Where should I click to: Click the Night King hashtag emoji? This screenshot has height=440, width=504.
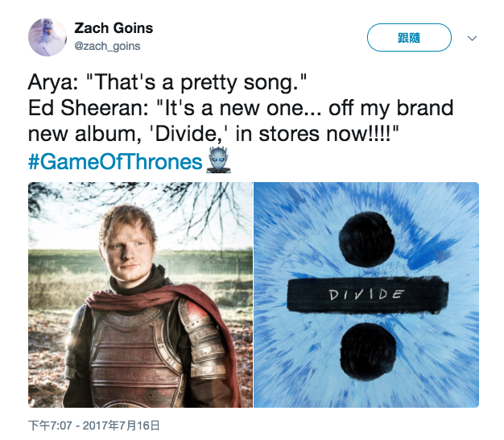pyautogui.click(x=218, y=160)
